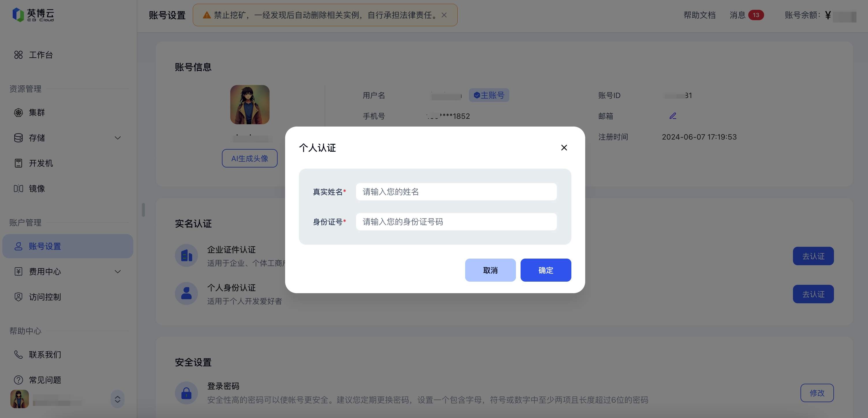Viewport: 868px width, 418px height.
Task: Select the 镜像 image icon
Action: pos(18,189)
